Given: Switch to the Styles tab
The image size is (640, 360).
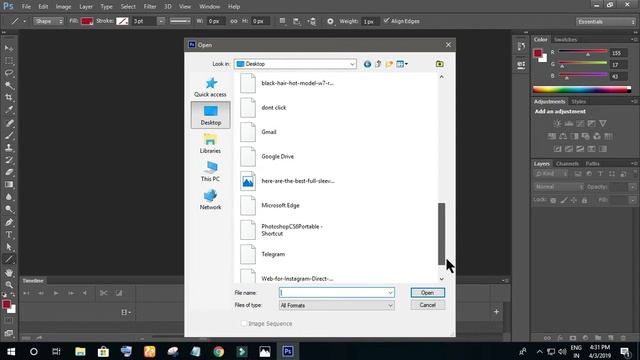Looking at the screenshot, I should coord(578,102).
